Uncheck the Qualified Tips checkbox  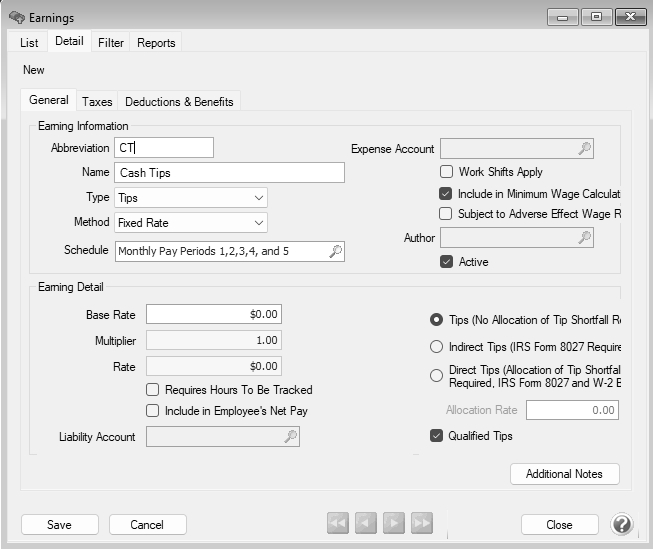click(436, 436)
